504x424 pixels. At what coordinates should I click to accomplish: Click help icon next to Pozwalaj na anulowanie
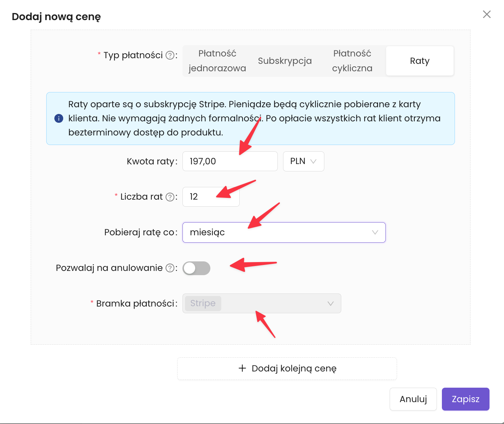[x=170, y=268]
